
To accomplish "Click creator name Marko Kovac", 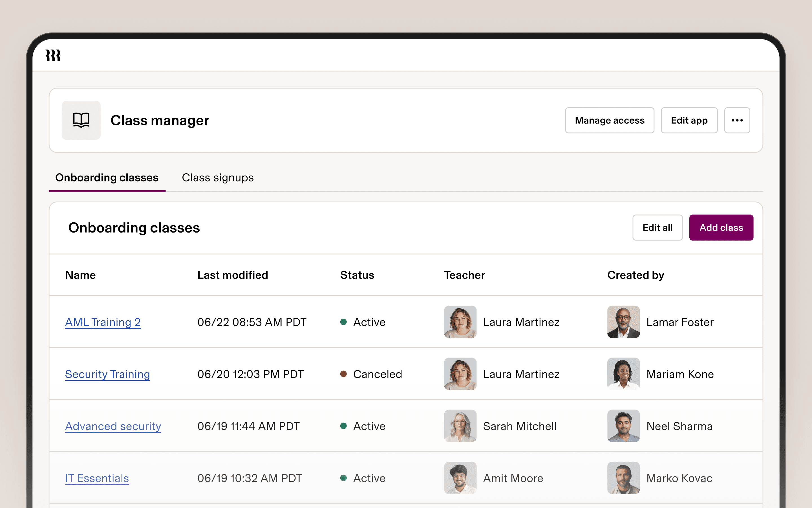I will pos(679,478).
